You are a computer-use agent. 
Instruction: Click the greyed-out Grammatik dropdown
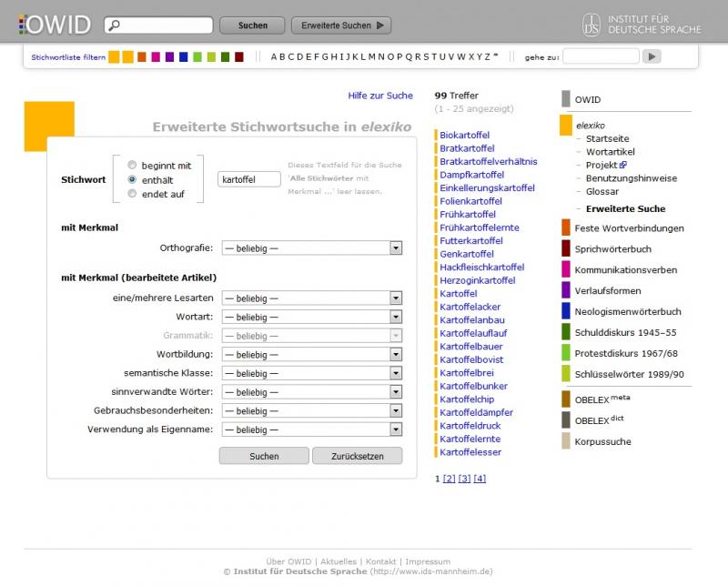tap(312, 335)
